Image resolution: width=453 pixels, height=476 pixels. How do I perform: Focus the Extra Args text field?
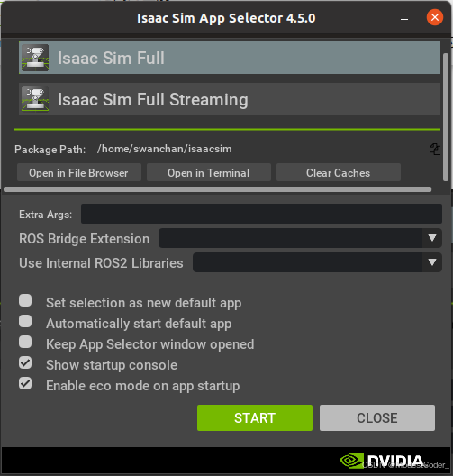(x=261, y=214)
